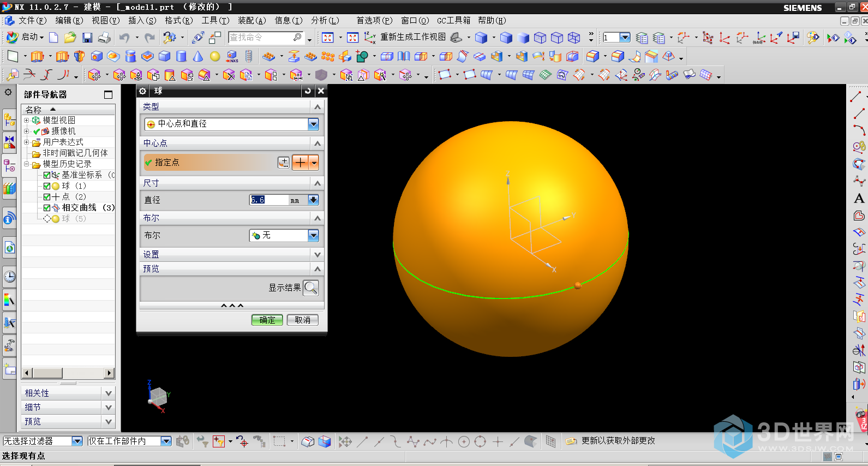
Task: Expand the 用户表达式 tree node
Action: click(26, 142)
